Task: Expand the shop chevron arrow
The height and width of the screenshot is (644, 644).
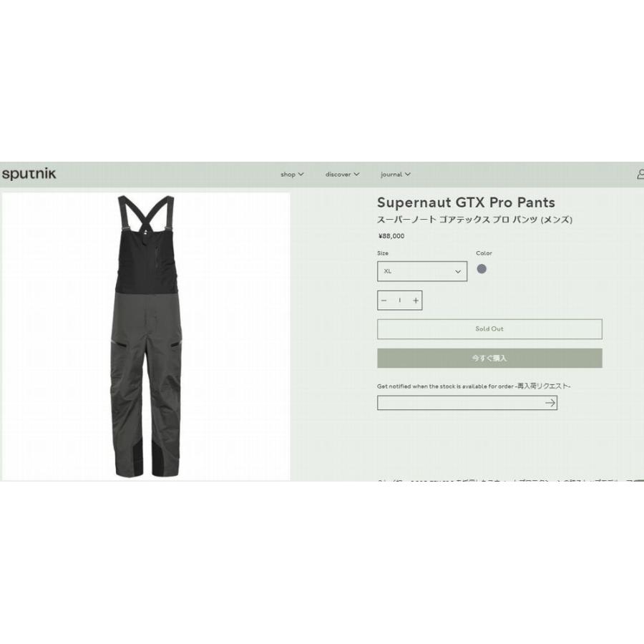Action: [x=301, y=174]
